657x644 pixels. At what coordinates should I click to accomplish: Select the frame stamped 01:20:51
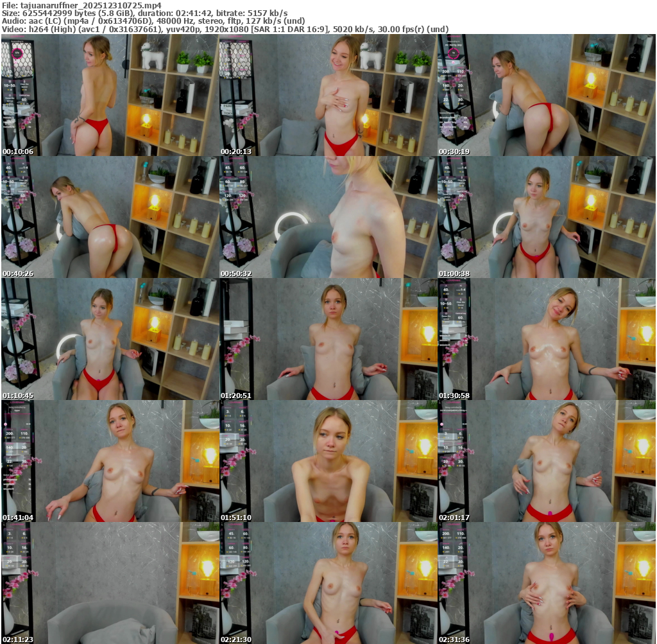[328, 339]
